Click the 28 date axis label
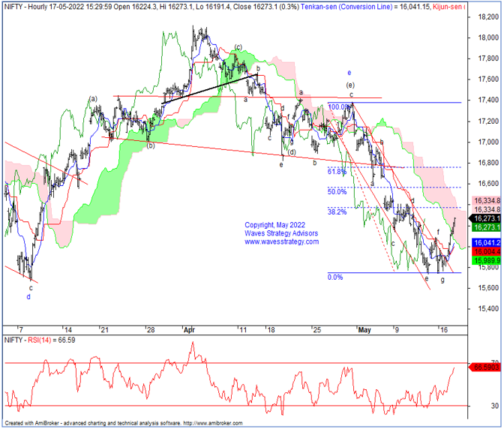Image resolution: width=504 pixels, height=429 pixels. [x=151, y=330]
